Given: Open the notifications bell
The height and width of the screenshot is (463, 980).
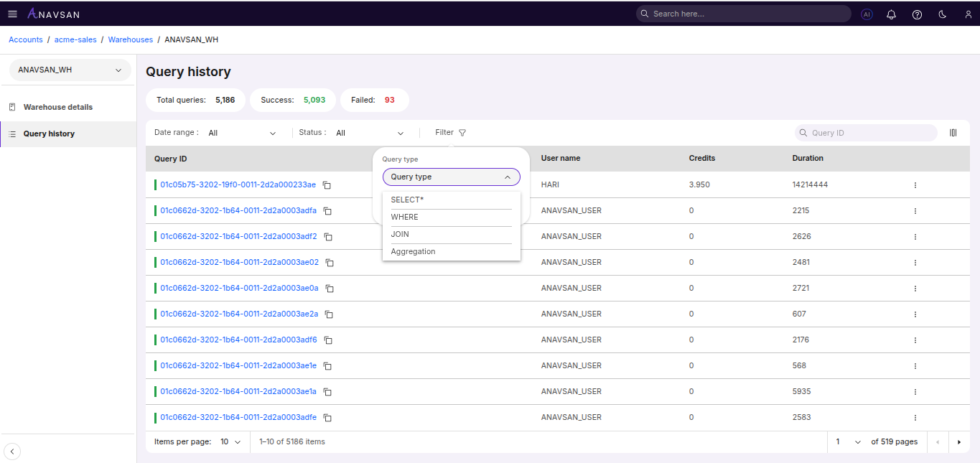Looking at the screenshot, I should (x=892, y=14).
